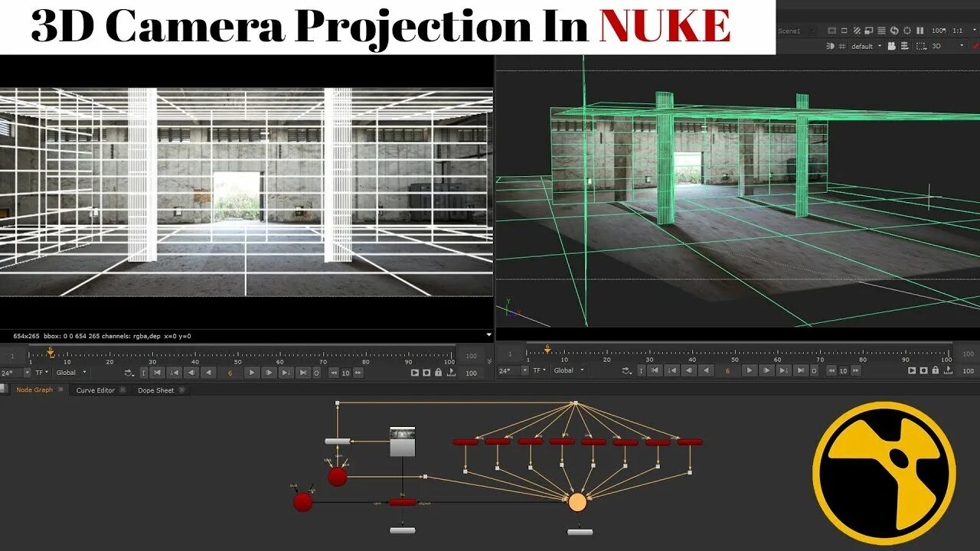Toggle the proxy mode striped icon

pos(857,31)
